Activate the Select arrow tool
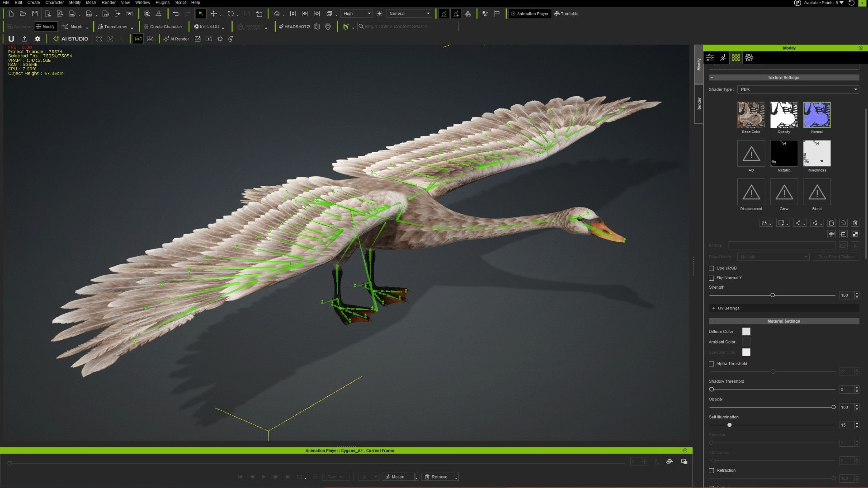 point(201,14)
